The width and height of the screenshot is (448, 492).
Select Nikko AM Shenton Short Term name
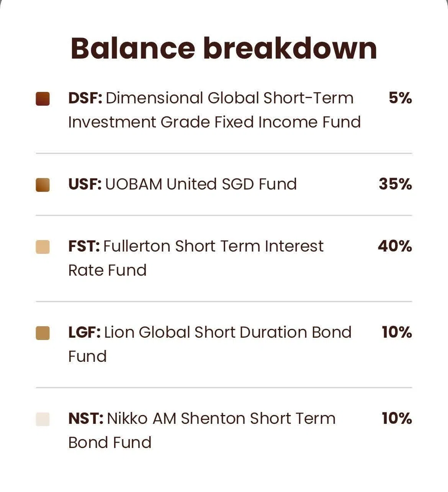(x=221, y=418)
